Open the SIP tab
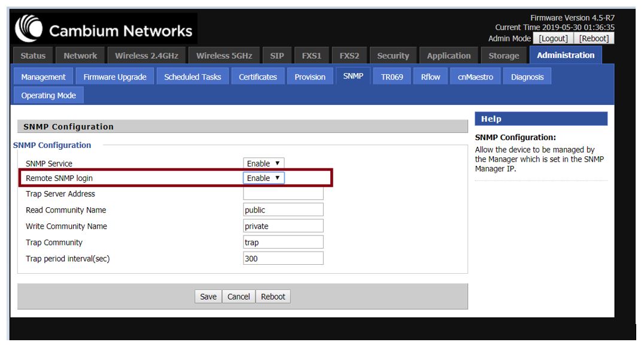The width and height of the screenshot is (644, 351). point(277,56)
